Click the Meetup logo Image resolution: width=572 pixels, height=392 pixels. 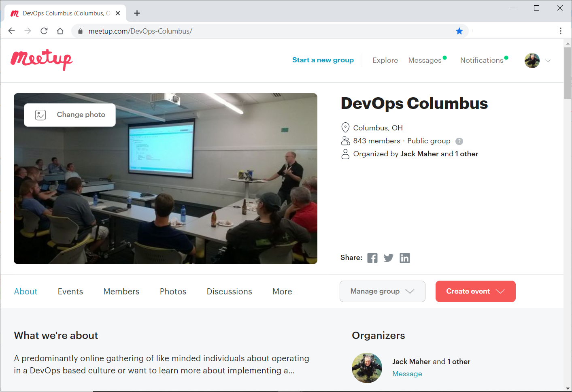41,60
